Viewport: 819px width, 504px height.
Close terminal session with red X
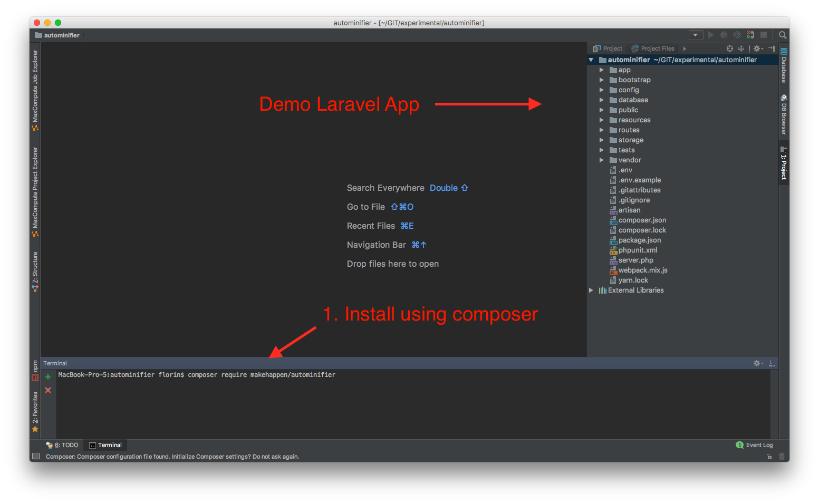[x=48, y=390]
